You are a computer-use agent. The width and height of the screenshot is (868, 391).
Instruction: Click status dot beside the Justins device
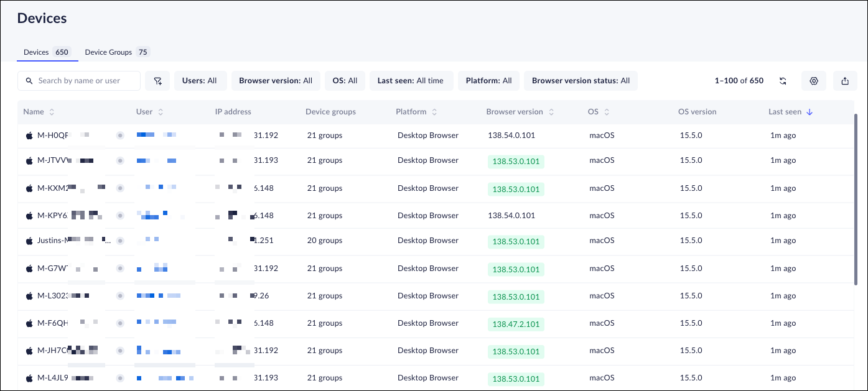point(120,241)
